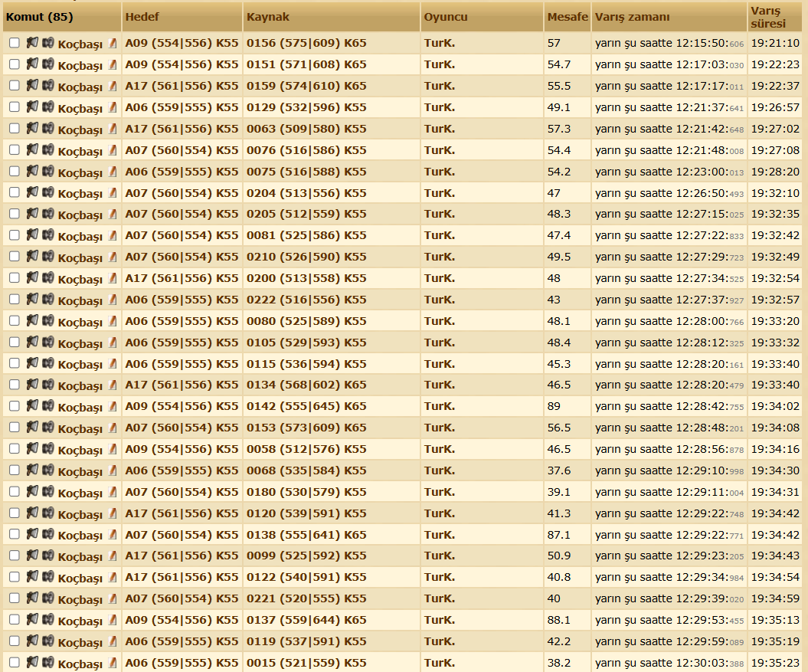This screenshot has height=672, width=808.
Task: Sort by the Varış süresi column header
Action: [x=768, y=17]
